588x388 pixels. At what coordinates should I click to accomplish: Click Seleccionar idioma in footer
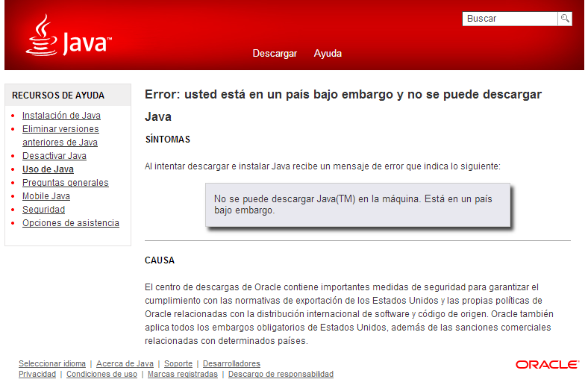tap(52, 363)
